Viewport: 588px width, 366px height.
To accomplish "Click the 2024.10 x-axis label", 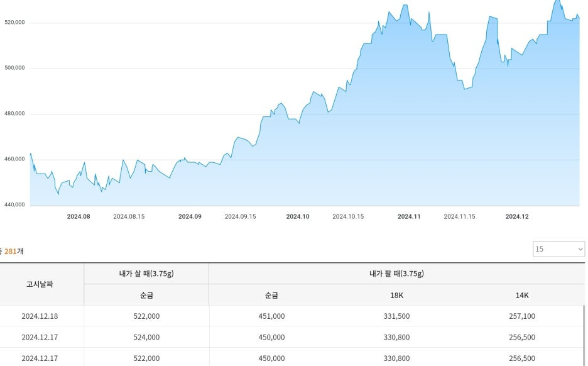I will (x=298, y=216).
